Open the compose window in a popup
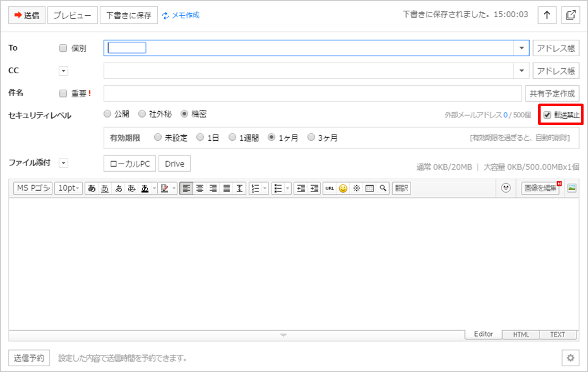This screenshot has height=372, width=588. pos(570,15)
